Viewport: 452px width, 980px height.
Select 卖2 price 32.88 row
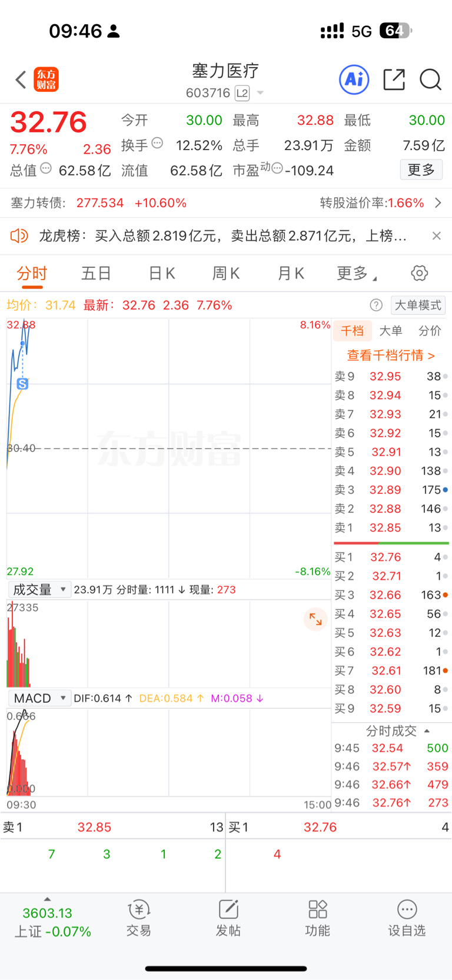(391, 509)
